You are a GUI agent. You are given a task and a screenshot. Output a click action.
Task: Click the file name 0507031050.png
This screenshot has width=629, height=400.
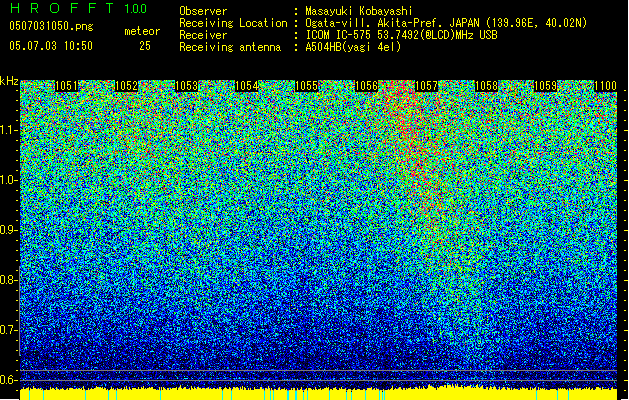pos(51,26)
